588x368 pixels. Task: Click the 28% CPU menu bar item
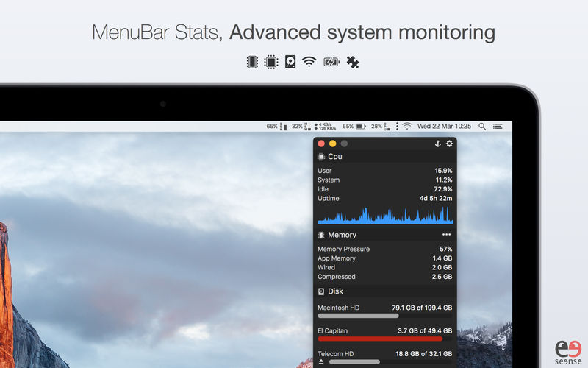381,126
